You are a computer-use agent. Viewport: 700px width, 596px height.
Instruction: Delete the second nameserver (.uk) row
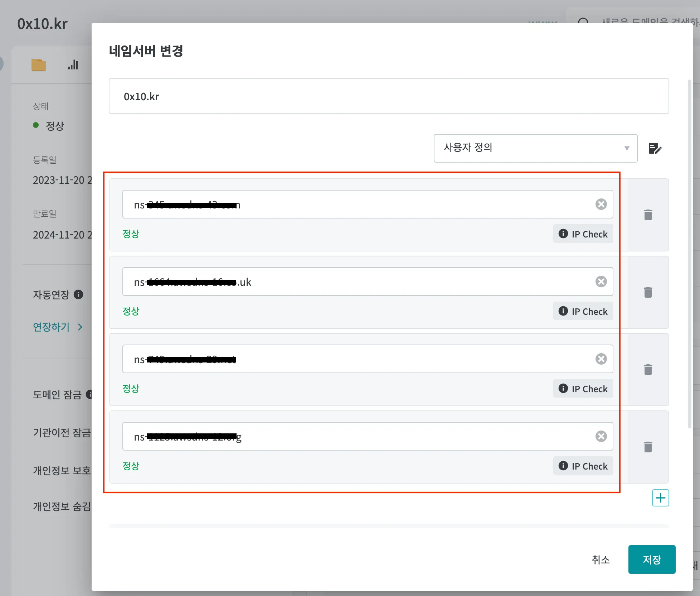[648, 292]
